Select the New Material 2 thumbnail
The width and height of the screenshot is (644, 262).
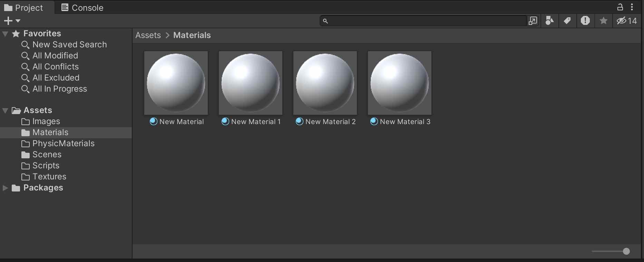325,83
